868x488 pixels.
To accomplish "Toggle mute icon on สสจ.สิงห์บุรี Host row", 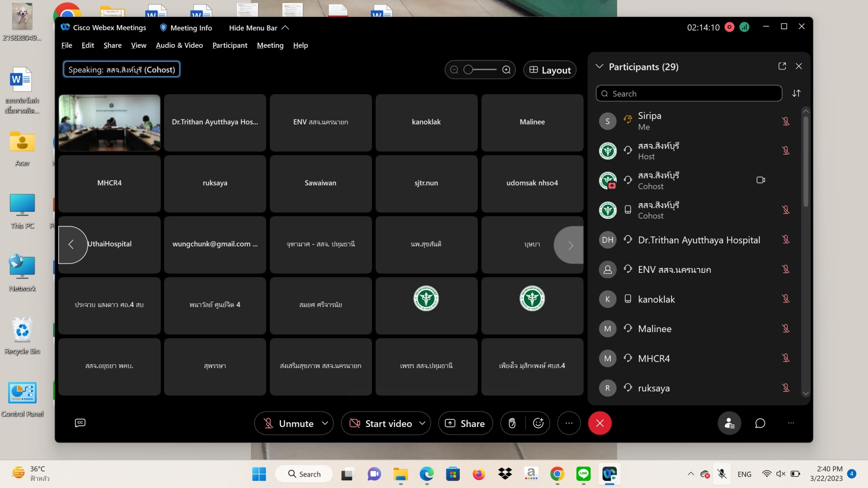I will coord(785,150).
